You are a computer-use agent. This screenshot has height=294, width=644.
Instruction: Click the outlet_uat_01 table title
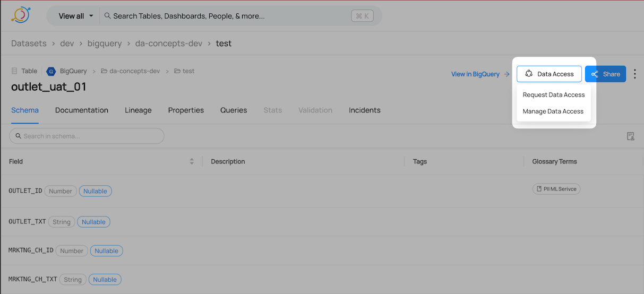pos(49,87)
